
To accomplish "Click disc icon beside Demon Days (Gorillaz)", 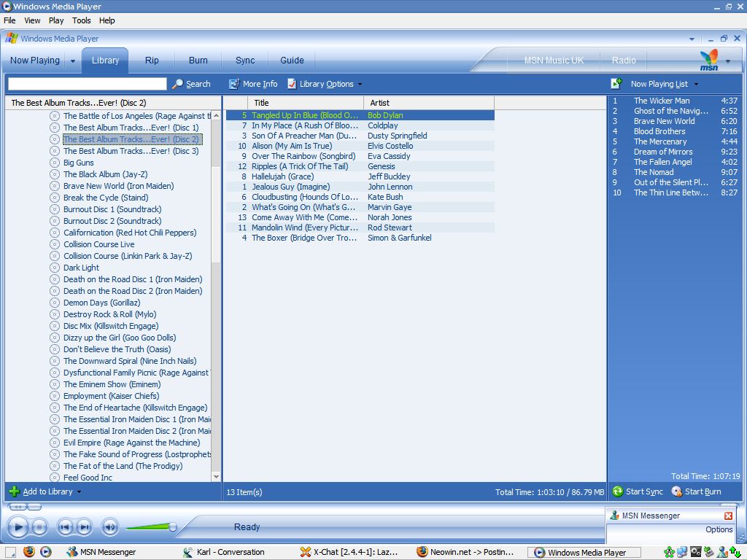I will [x=55, y=303].
